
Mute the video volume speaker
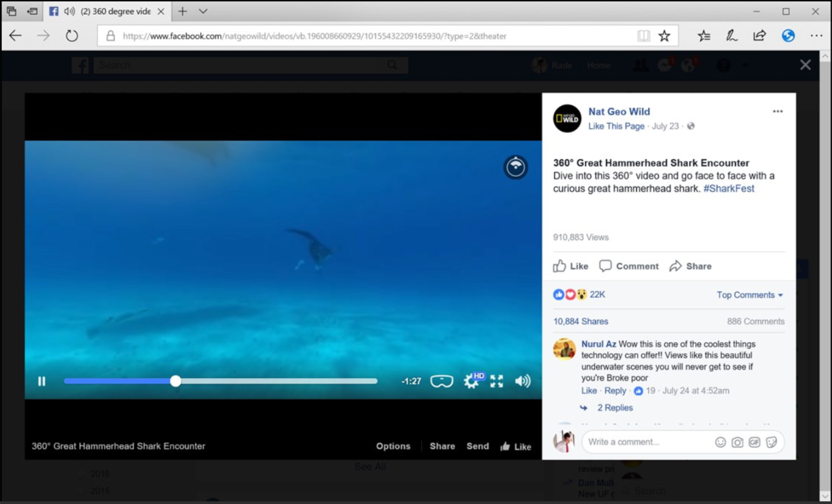click(522, 381)
